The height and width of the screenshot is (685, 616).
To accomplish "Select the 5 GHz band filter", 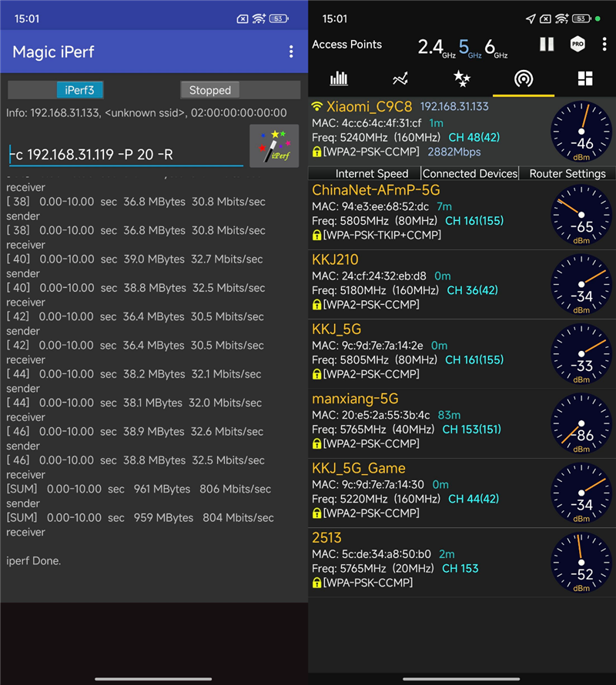I will [470, 47].
